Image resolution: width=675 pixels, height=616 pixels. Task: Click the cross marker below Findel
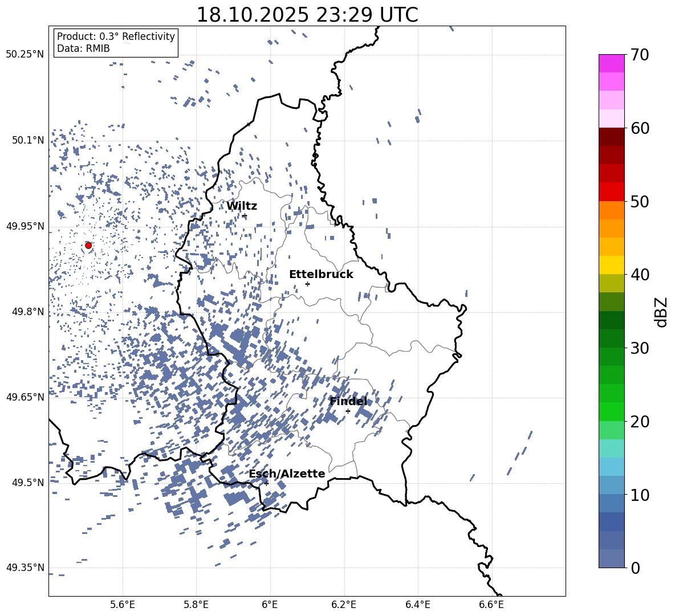pyautogui.click(x=348, y=411)
